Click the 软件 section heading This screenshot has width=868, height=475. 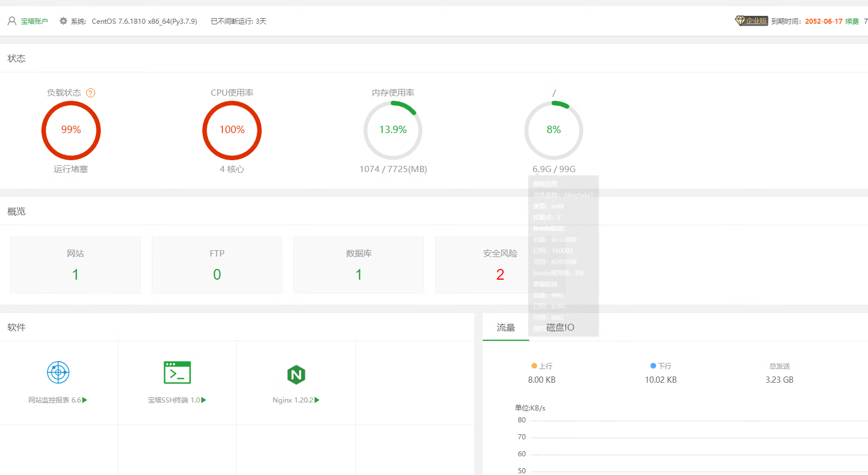point(16,327)
